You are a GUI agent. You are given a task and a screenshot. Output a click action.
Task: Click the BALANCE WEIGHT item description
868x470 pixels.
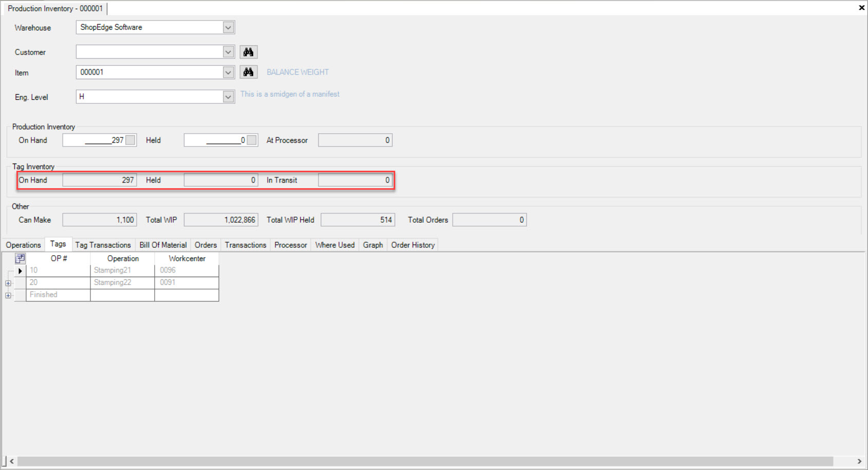click(298, 72)
